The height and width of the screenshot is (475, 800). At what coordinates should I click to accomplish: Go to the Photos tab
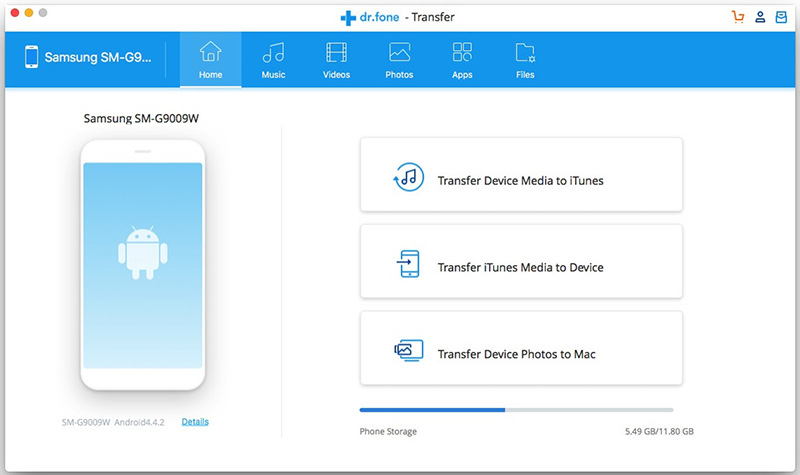point(399,60)
